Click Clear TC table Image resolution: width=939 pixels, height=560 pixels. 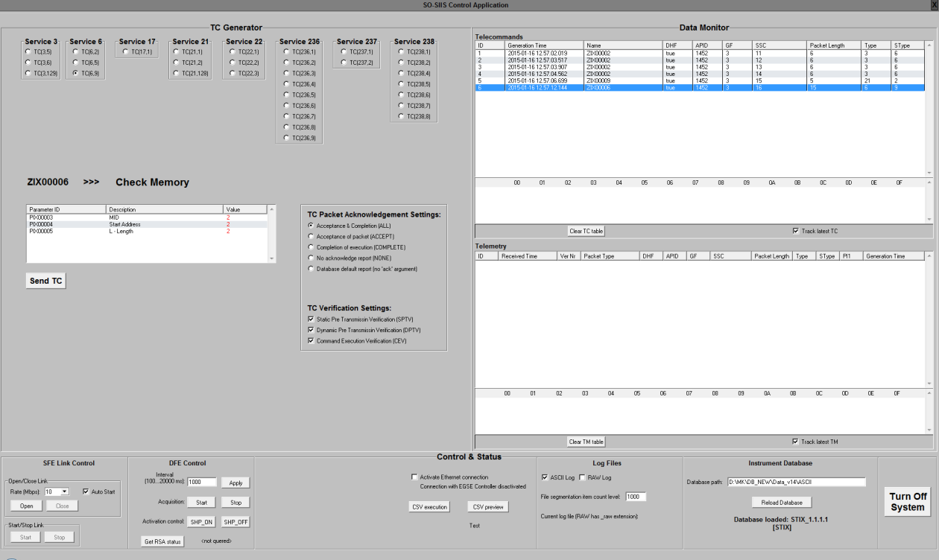pos(586,231)
